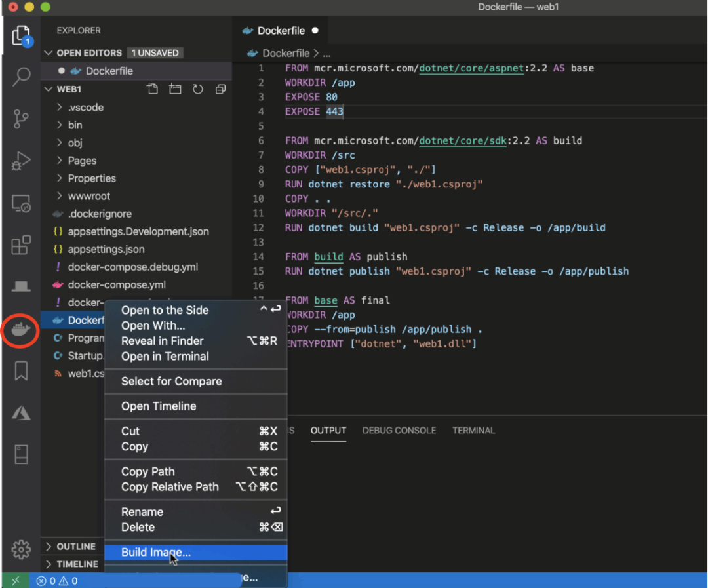Click the dotnet/core/aspnet link on line 1
The height and width of the screenshot is (588, 708).
(471, 68)
